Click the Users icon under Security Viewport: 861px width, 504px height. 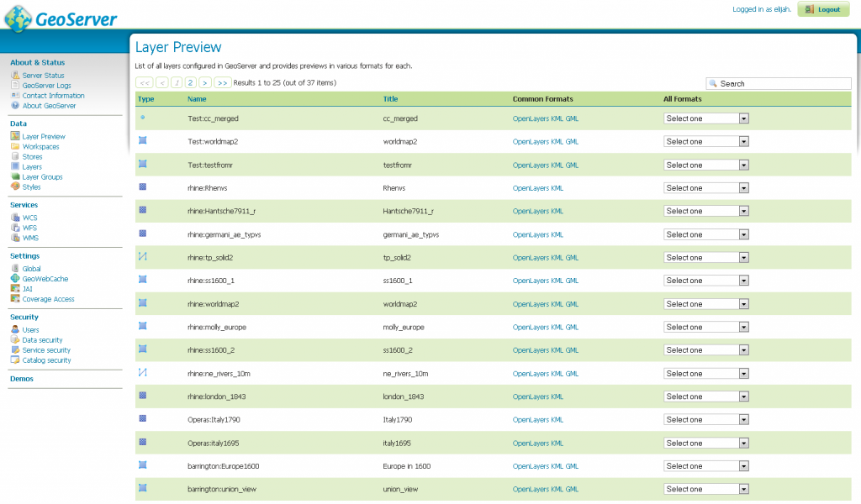pos(15,329)
